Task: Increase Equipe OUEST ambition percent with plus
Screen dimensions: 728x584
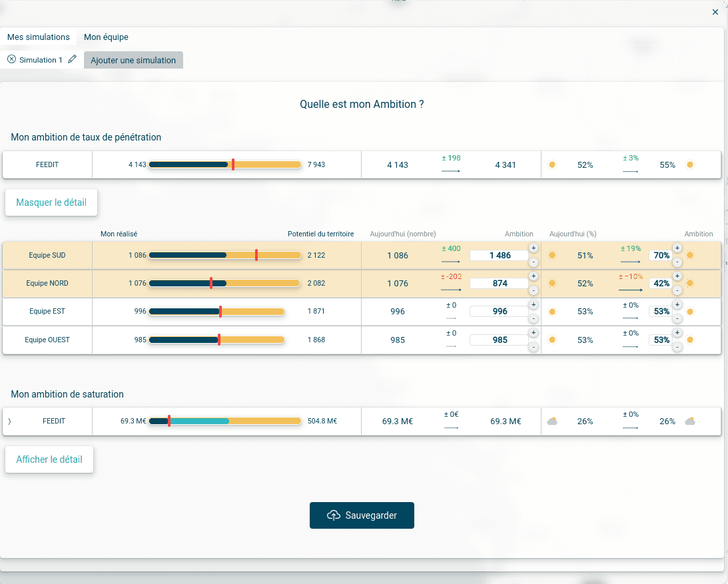Action: (x=677, y=333)
